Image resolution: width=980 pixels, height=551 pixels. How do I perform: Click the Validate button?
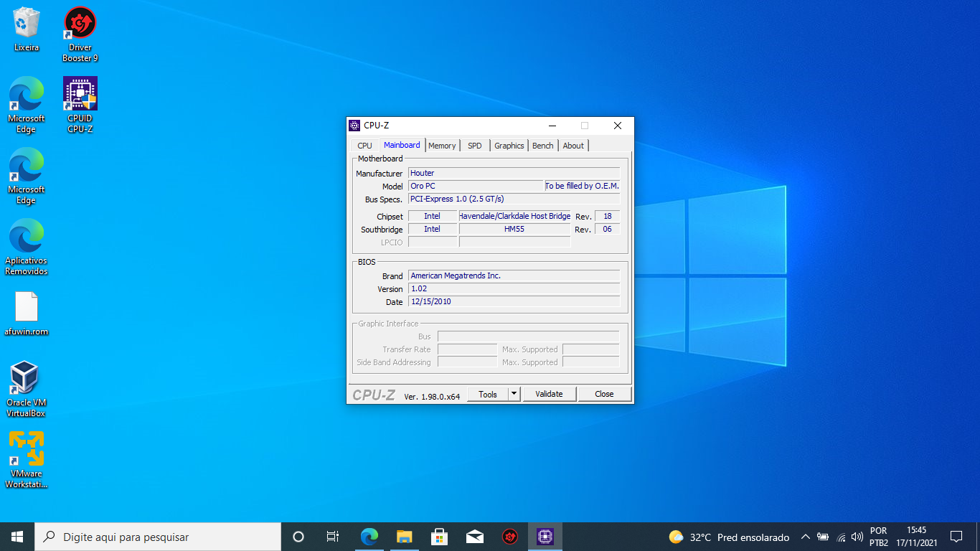(550, 394)
